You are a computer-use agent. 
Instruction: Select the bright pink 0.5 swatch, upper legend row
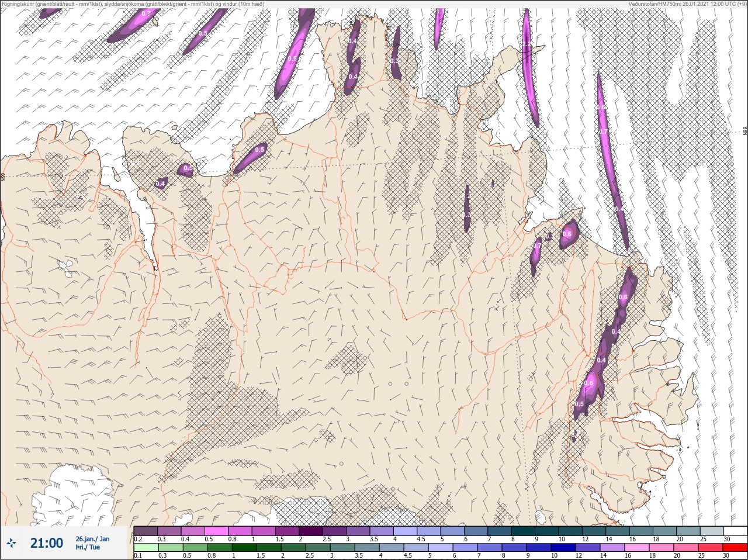tap(216, 531)
